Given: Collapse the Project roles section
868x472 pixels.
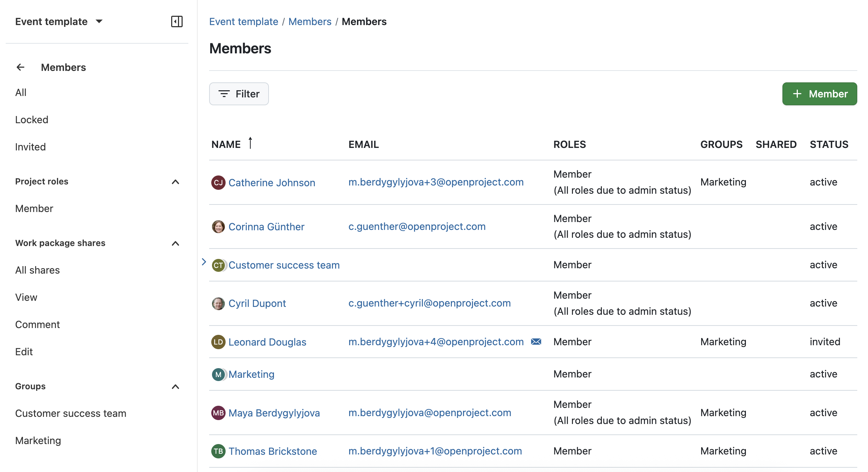Looking at the screenshot, I should 175,182.
